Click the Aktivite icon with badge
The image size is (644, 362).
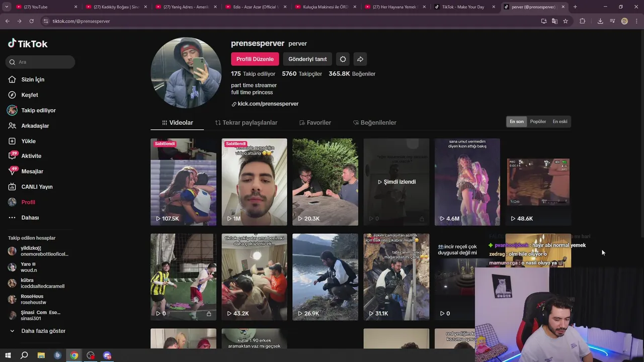pyautogui.click(x=12, y=156)
